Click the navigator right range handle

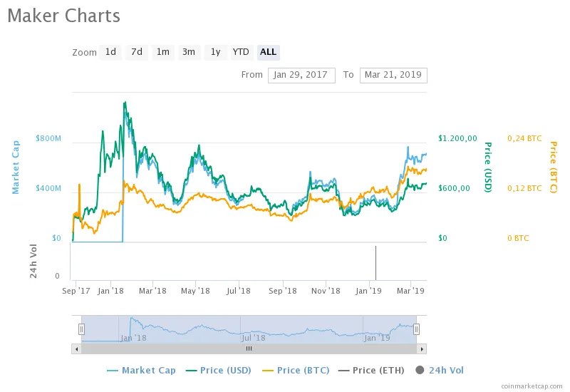tap(416, 329)
